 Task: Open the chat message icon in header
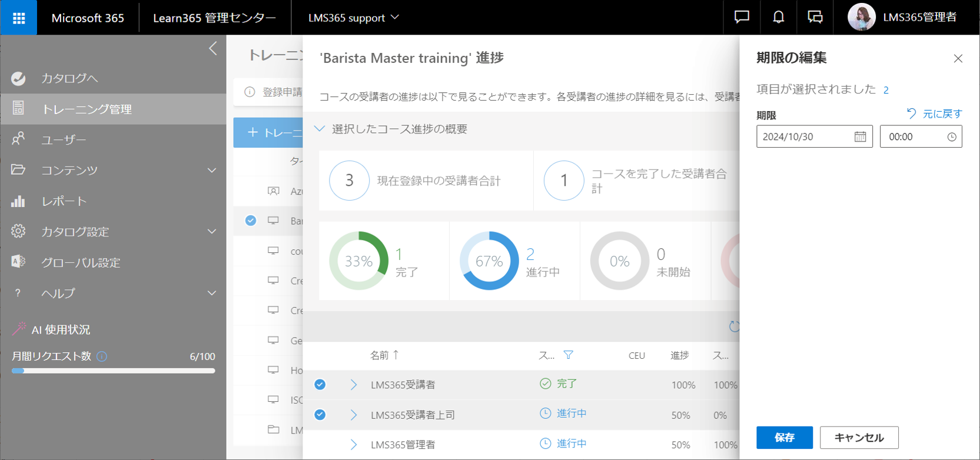click(x=742, y=17)
